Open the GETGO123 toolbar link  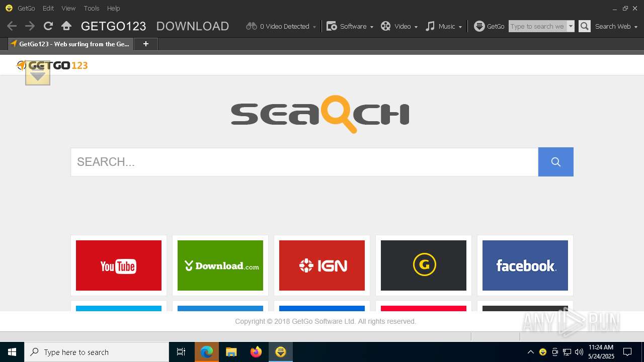(x=113, y=26)
